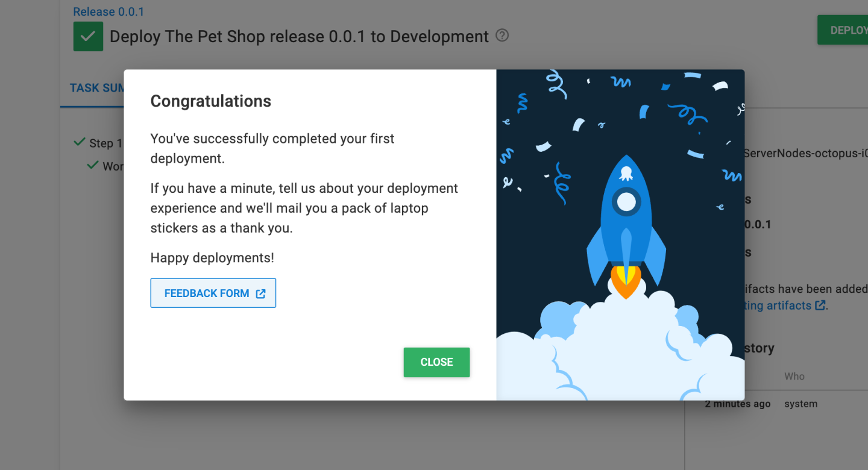Expand the Step 1 task row
Viewport: 868px width, 470px height.
[x=106, y=143]
